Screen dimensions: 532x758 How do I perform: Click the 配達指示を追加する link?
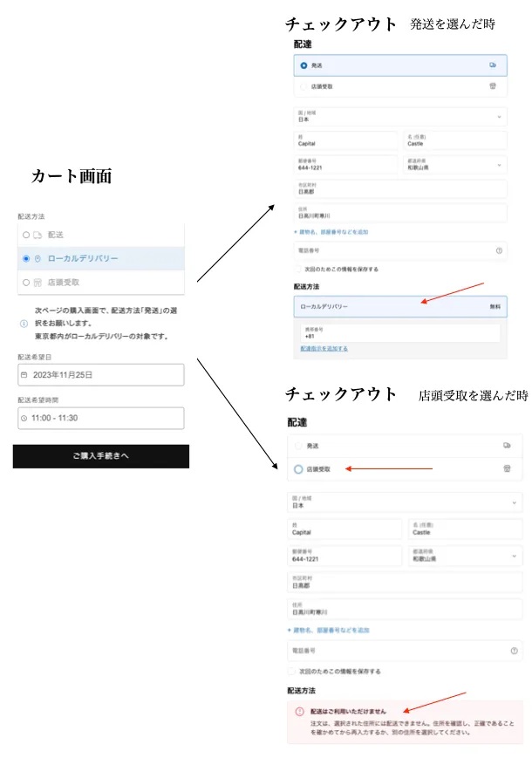click(324, 348)
